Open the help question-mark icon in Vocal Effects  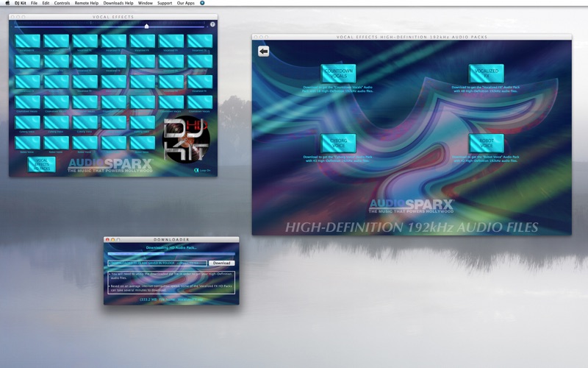(212, 24)
